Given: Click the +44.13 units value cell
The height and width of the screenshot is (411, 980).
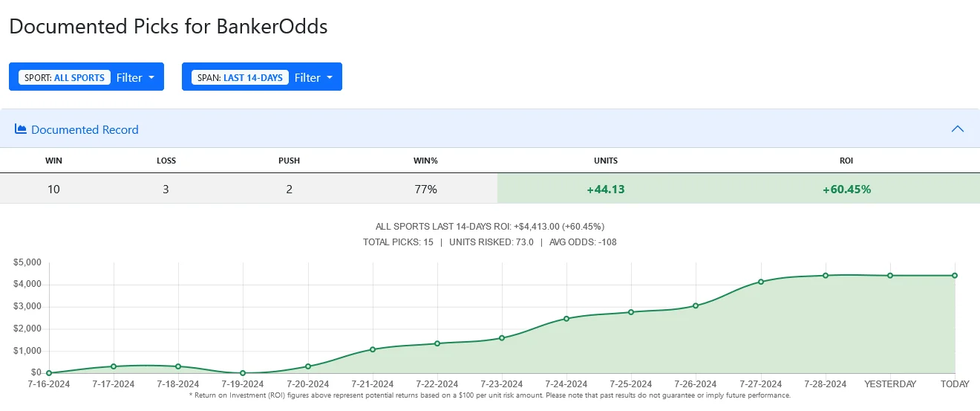Looking at the screenshot, I should [606, 189].
